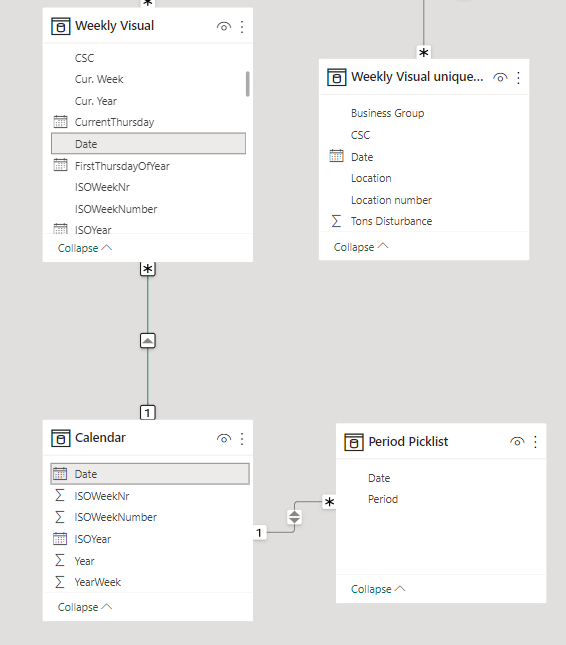The width and height of the screenshot is (566, 645).
Task: Select Calendar table header title
Action: click(x=100, y=438)
